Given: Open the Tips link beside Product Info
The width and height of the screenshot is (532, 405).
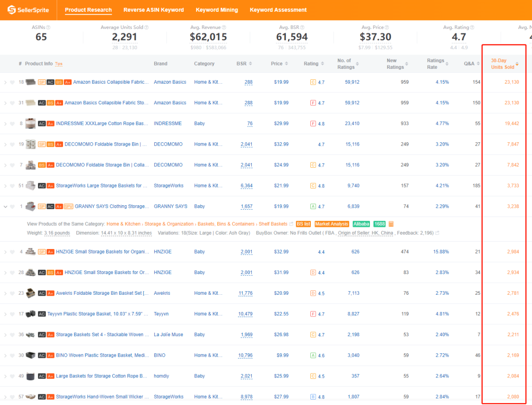Looking at the screenshot, I should (59, 63).
